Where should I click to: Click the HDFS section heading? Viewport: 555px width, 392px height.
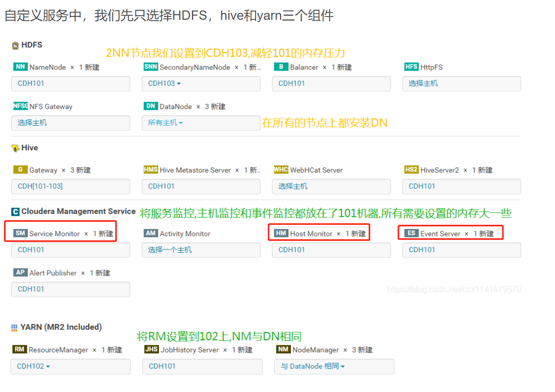32,45
